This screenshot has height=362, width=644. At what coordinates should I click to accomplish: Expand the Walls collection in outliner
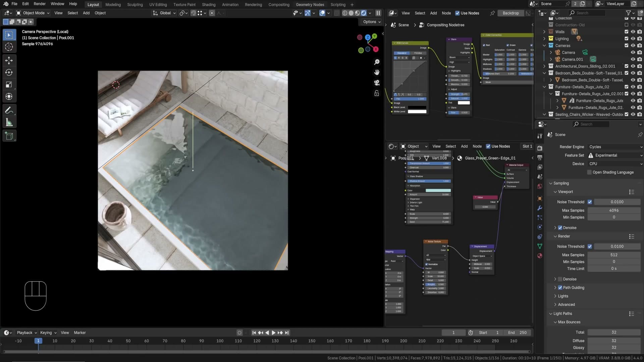click(544, 32)
